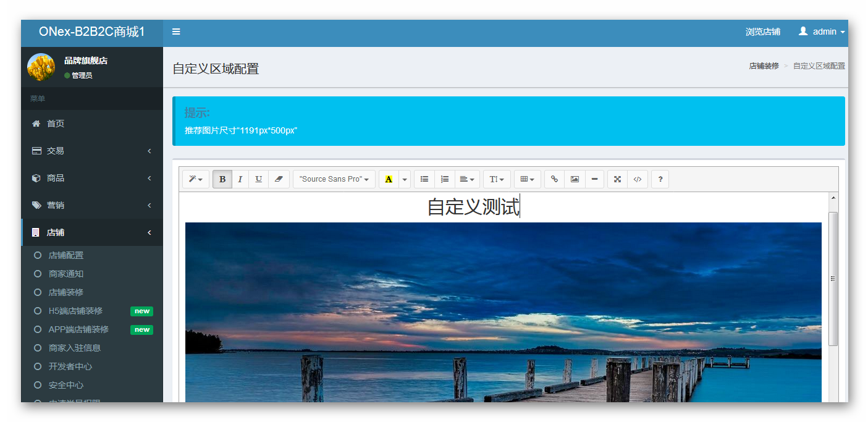The height and width of the screenshot is (422, 868).
Task: Open the editor help button
Action: pos(660,179)
